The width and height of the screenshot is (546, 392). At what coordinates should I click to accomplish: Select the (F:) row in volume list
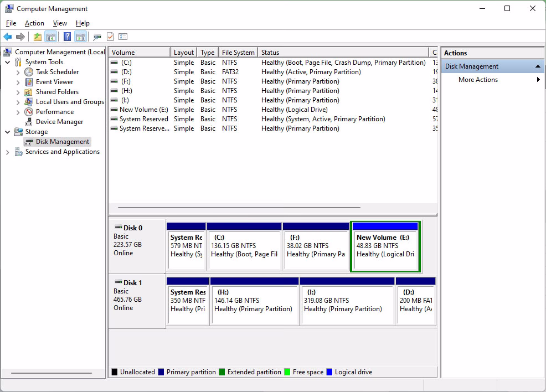click(273, 81)
